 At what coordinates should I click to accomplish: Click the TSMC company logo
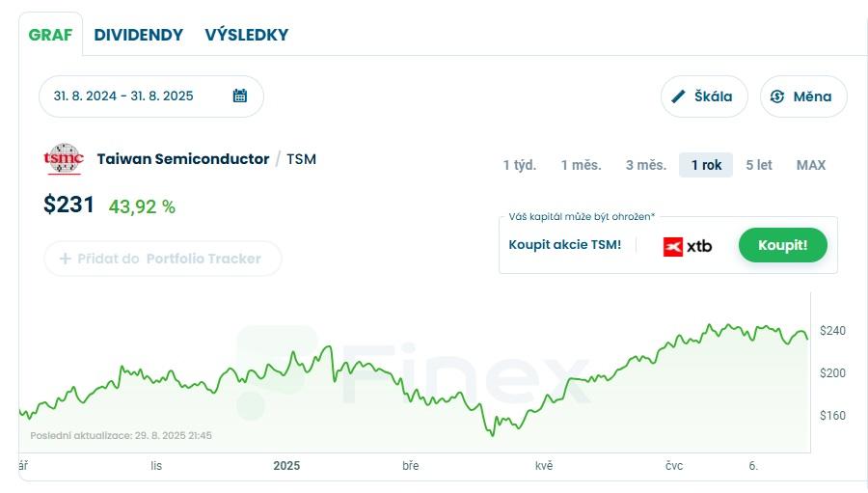coord(65,159)
